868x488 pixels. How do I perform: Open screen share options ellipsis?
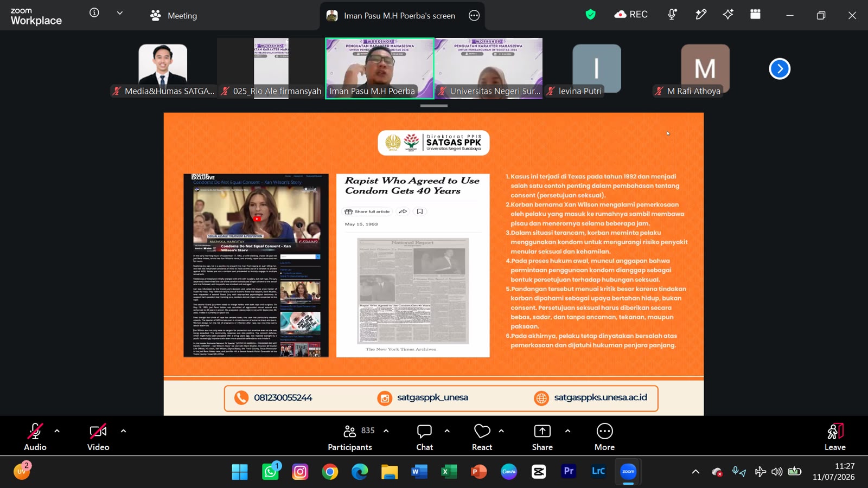(474, 16)
